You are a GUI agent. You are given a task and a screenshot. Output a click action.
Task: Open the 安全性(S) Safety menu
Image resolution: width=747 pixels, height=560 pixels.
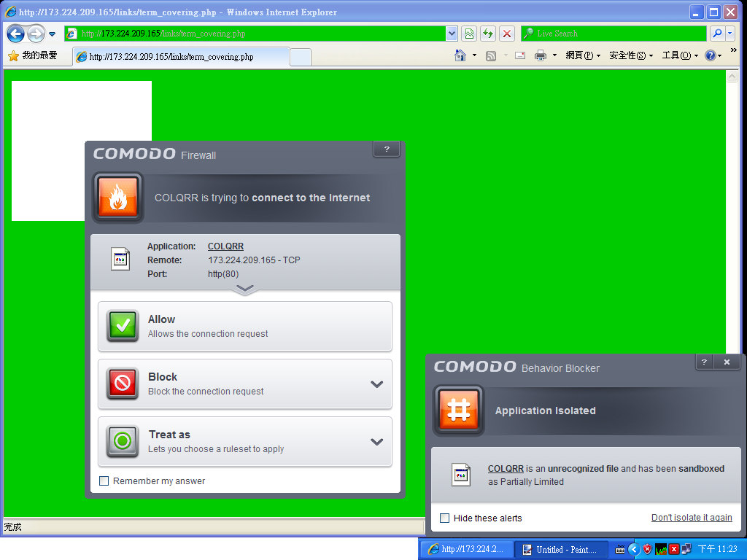click(x=631, y=55)
